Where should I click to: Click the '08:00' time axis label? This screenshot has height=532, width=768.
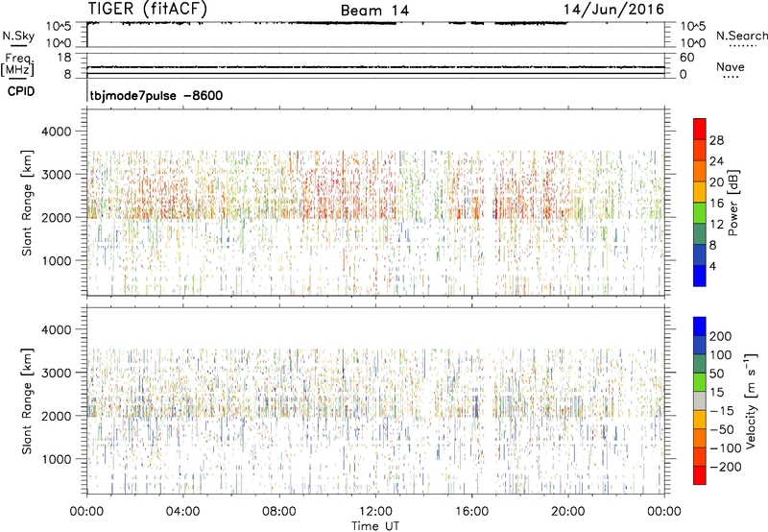coord(279,512)
